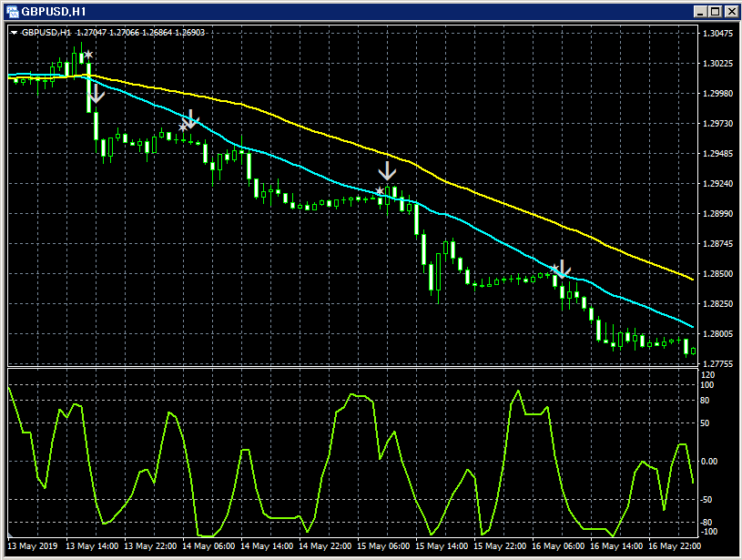742x560 pixels.
Task: Click the GBPUSD,H1 window title text
Action: 54,12
